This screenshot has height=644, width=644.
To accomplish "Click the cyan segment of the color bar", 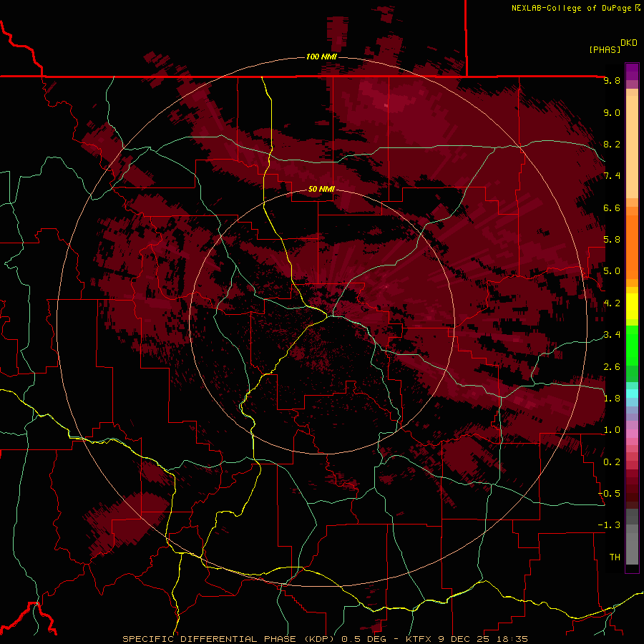I will coord(632,394).
